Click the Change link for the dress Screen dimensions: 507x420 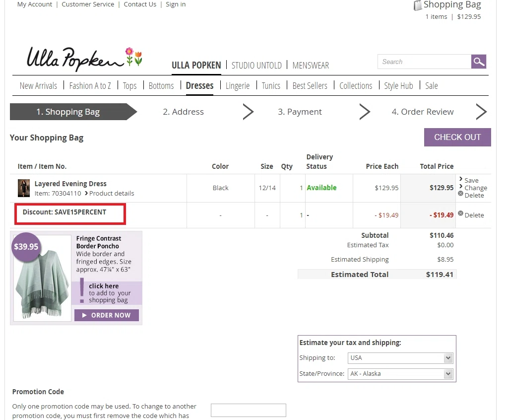(476, 188)
